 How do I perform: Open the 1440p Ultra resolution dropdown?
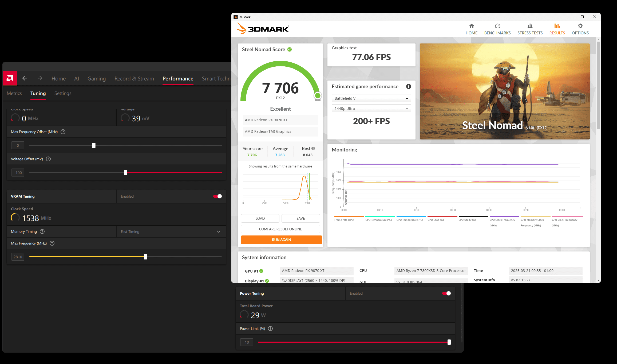(371, 109)
